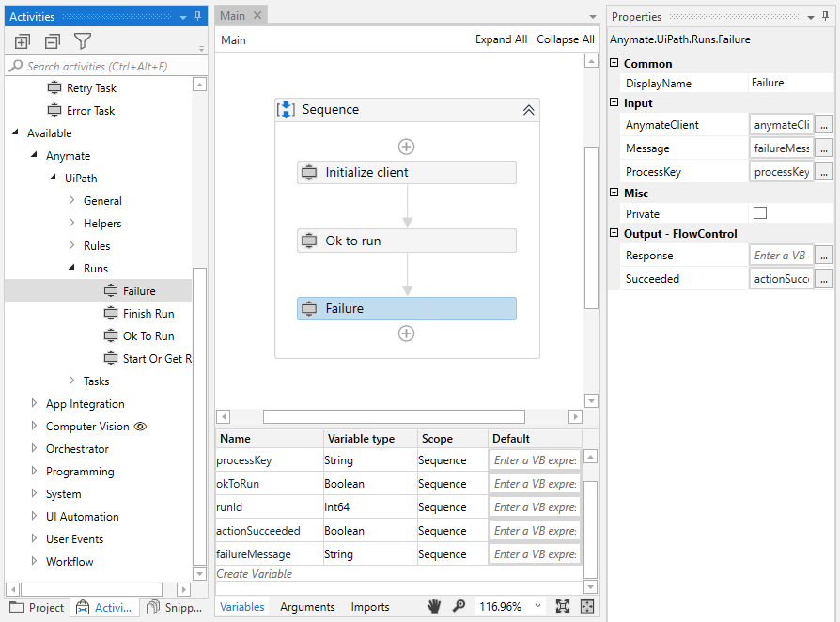This screenshot has width=840, height=622.
Task: Expand the App Integration category
Action: (34, 403)
